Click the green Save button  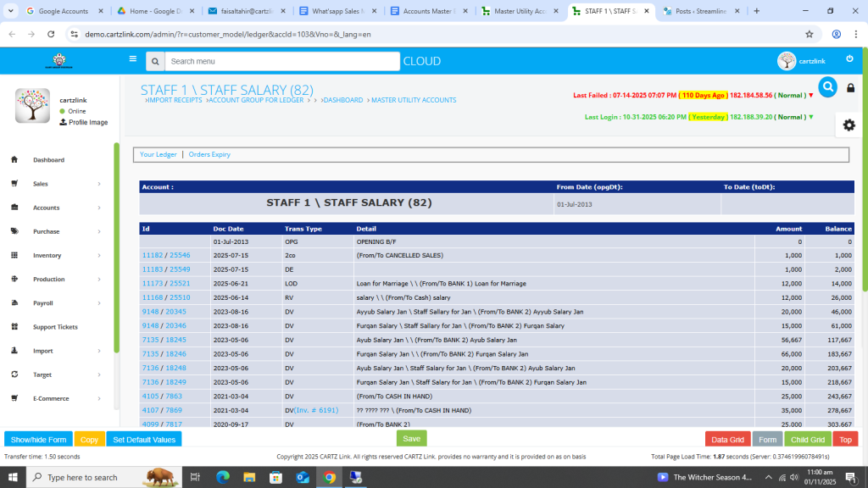pyautogui.click(x=411, y=439)
